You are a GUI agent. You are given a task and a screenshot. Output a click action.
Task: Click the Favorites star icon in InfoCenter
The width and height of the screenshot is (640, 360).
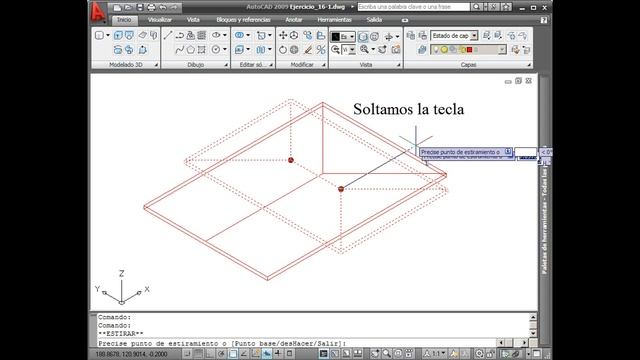506,7
